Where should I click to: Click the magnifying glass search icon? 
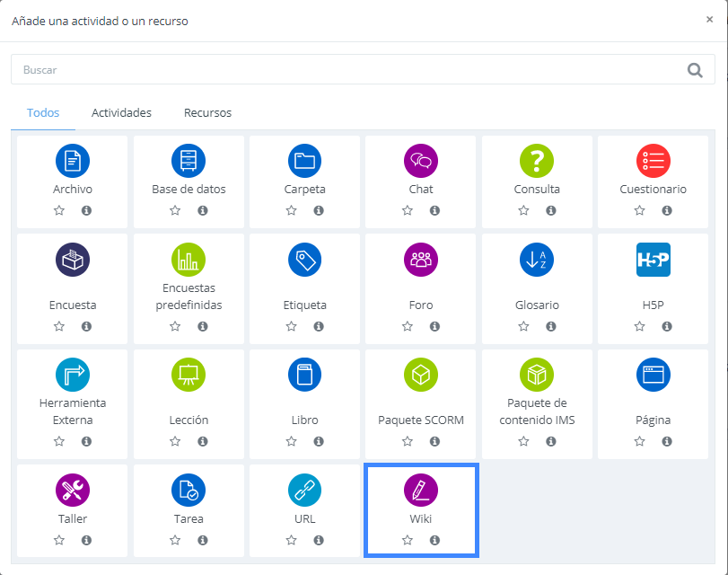click(695, 70)
